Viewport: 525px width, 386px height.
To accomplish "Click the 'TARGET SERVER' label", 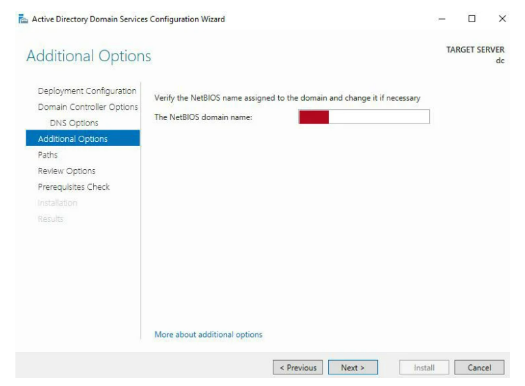I will click(475, 50).
